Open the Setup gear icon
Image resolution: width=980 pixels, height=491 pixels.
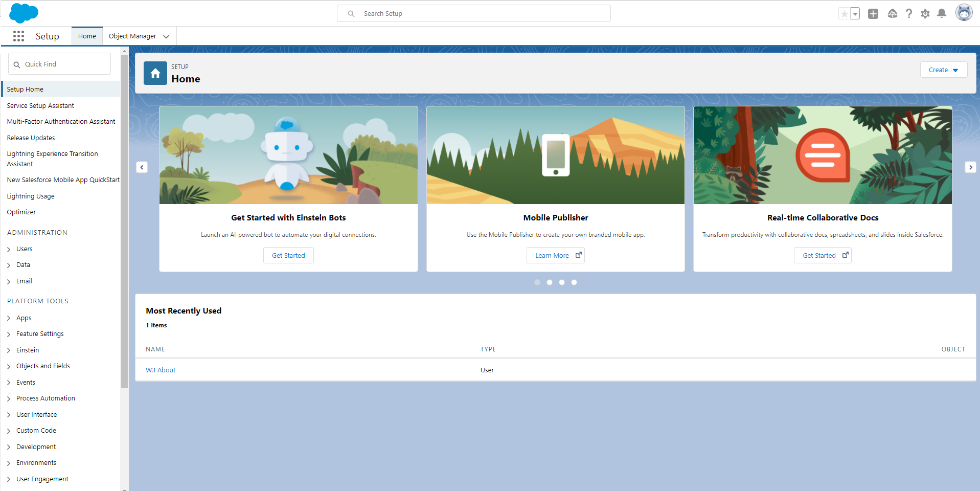(x=925, y=14)
